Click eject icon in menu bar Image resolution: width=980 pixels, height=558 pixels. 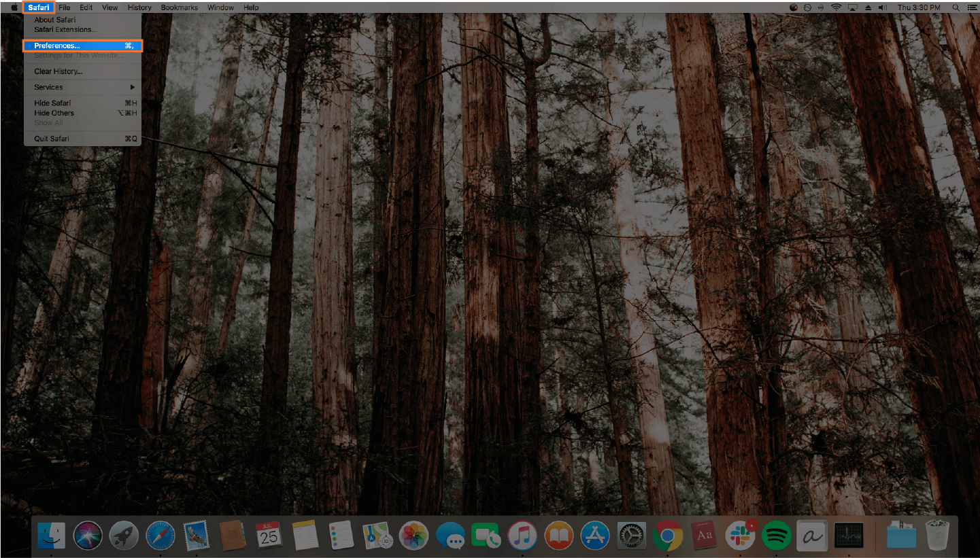(x=868, y=7)
